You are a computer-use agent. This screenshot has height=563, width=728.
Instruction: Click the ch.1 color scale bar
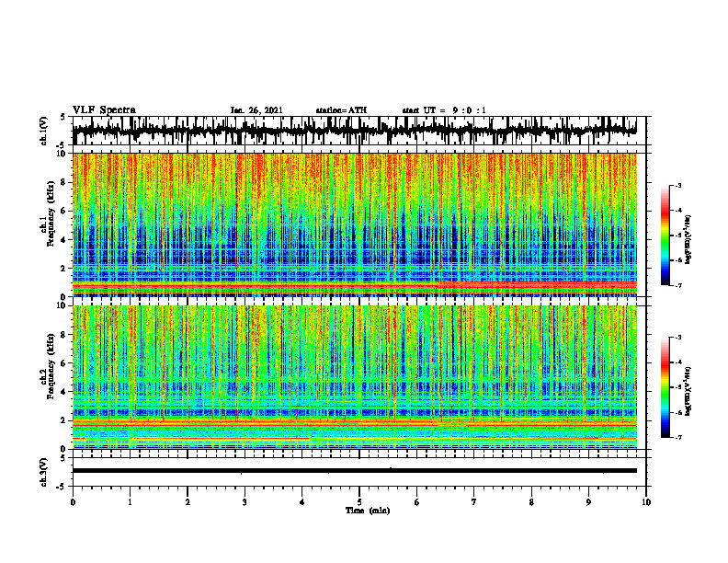(x=665, y=236)
